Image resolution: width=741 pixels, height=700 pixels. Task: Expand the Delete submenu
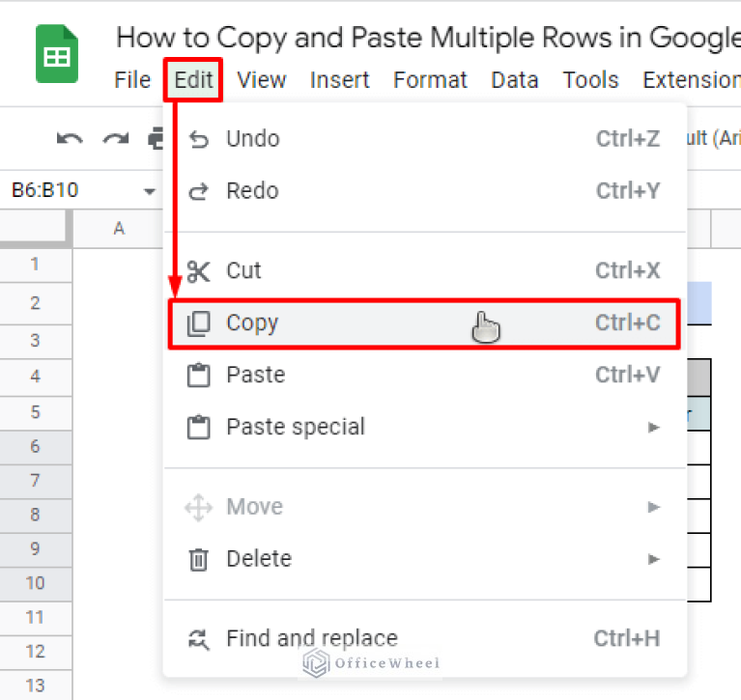[425, 559]
